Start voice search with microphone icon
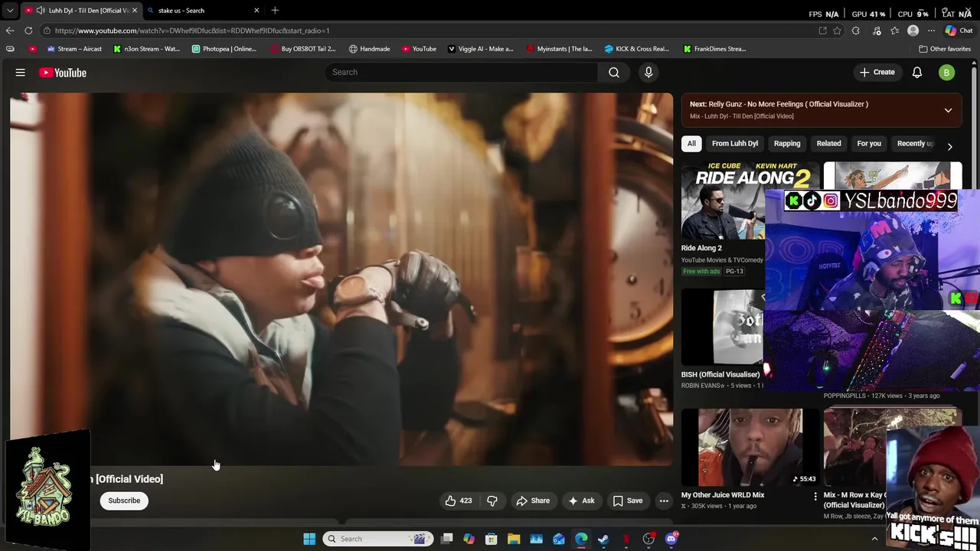980x551 pixels. [648, 72]
